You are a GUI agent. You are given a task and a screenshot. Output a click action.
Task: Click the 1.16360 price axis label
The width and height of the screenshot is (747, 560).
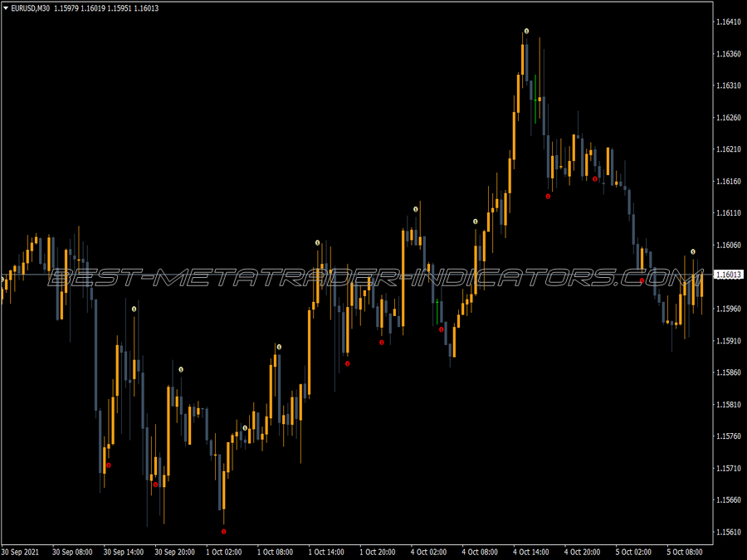[x=729, y=53]
